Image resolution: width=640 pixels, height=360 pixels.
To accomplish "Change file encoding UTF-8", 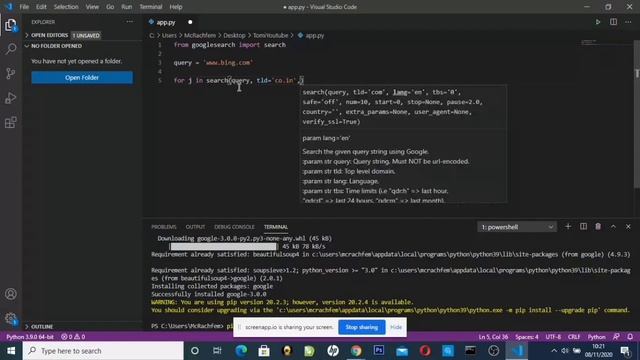I will [553, 337].
